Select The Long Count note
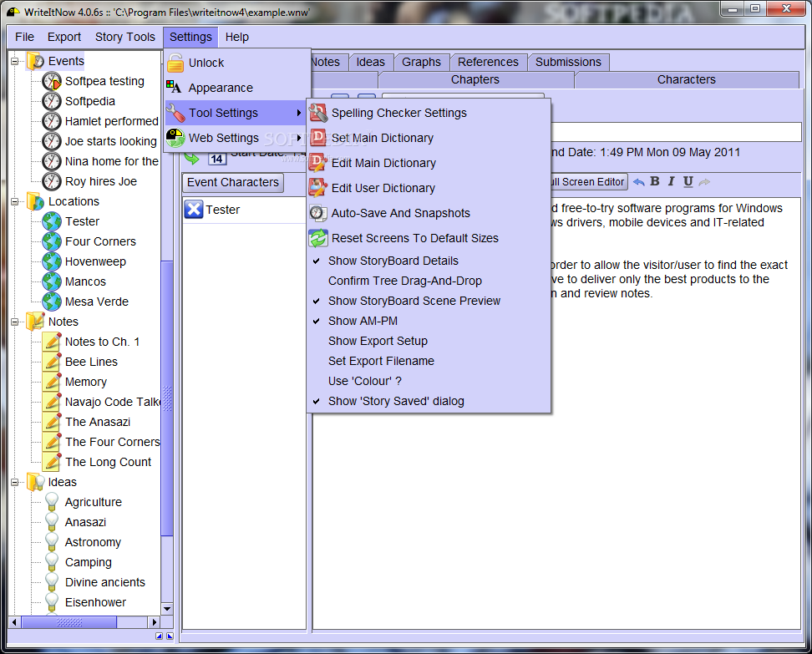 (108, 462)
